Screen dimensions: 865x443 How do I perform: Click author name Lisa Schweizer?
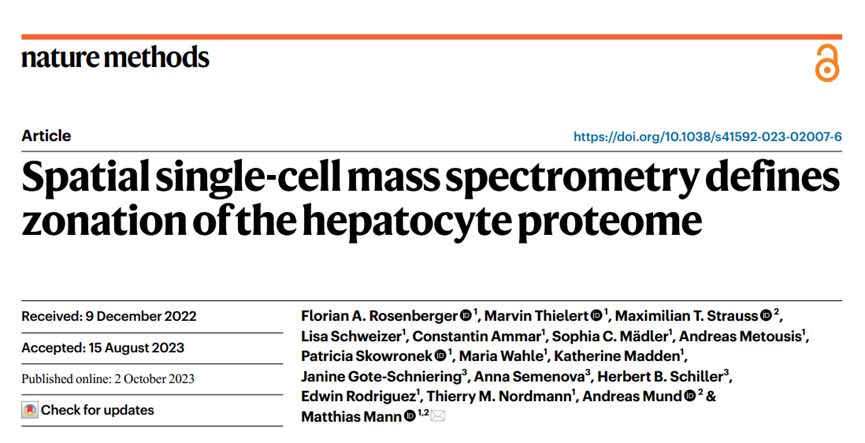tap(351, 336)
